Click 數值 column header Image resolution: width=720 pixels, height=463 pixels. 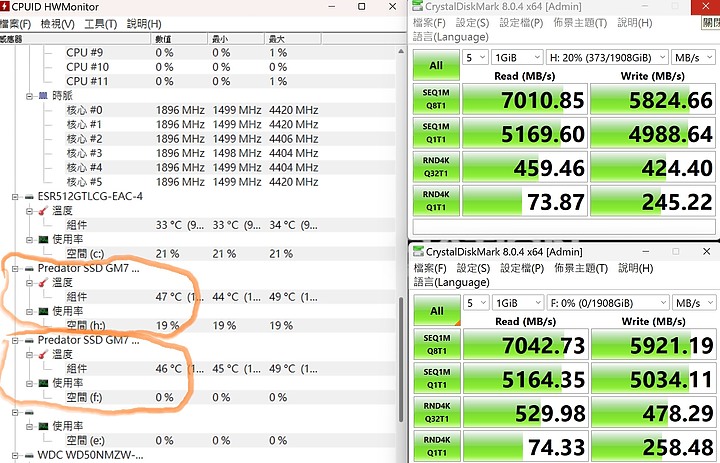179,39
